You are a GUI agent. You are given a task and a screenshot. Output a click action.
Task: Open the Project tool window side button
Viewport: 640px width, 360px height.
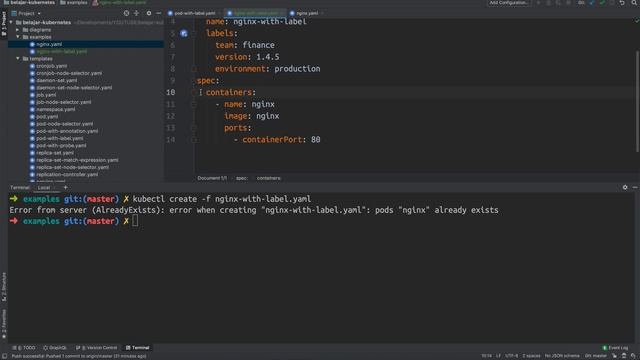pyautogui.click(x=4, y=24)
